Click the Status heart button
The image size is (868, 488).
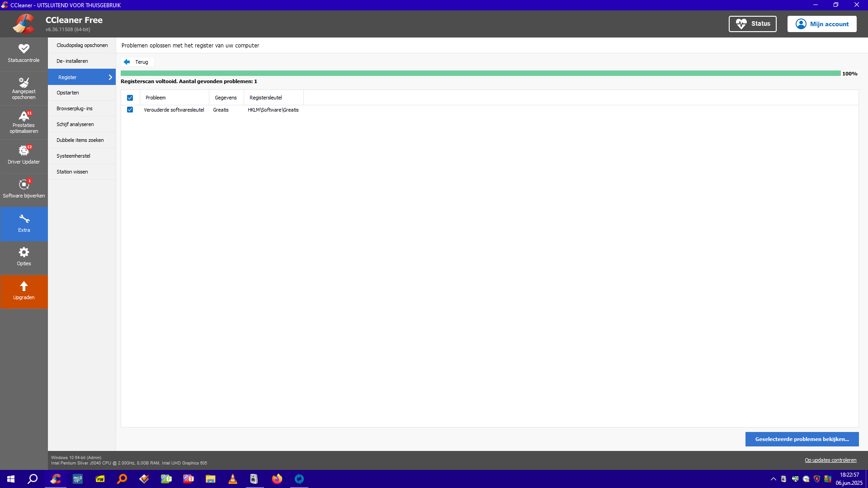tap(752, 24)
